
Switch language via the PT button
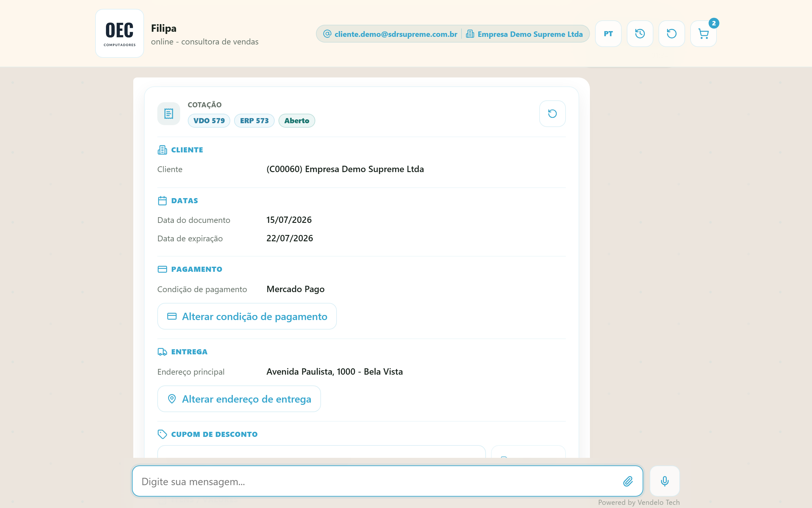[x=608, y=34]
